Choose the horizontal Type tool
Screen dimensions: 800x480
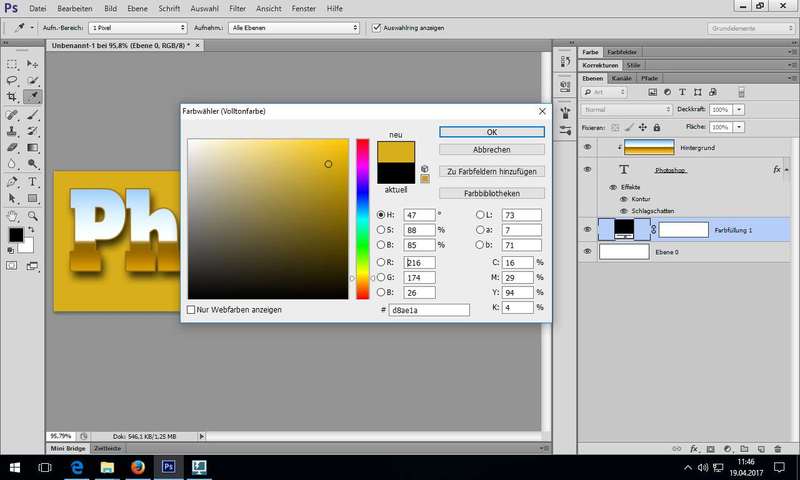coord(33,182)
